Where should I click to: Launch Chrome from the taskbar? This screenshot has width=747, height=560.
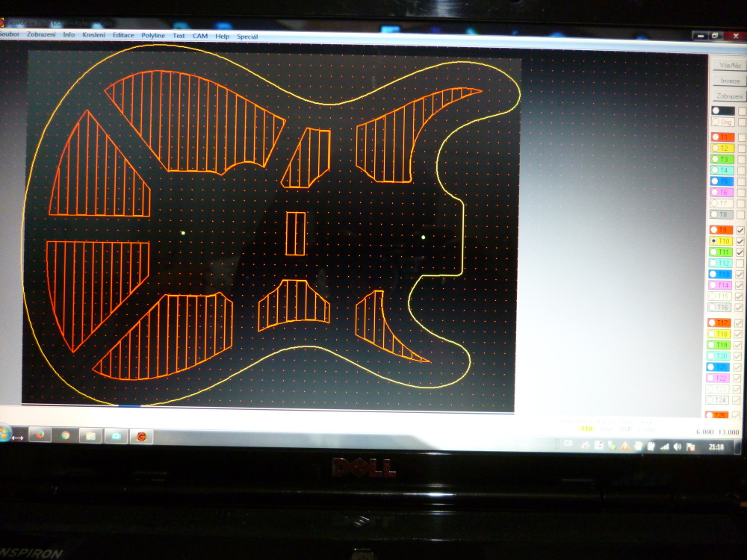[x=66, y=435]
